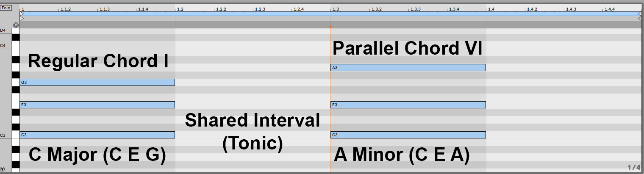Click the orange playhead insert marker

click(330, 27)
